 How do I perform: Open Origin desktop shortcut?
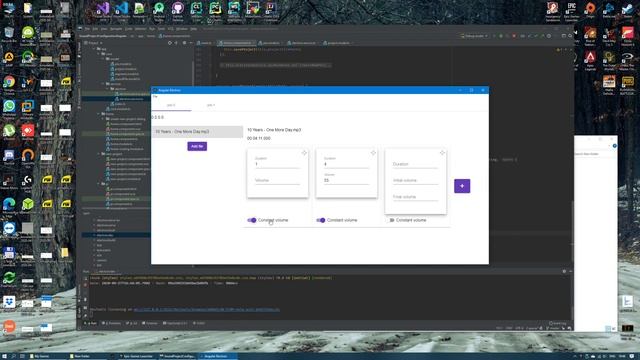tap(590, 10)
